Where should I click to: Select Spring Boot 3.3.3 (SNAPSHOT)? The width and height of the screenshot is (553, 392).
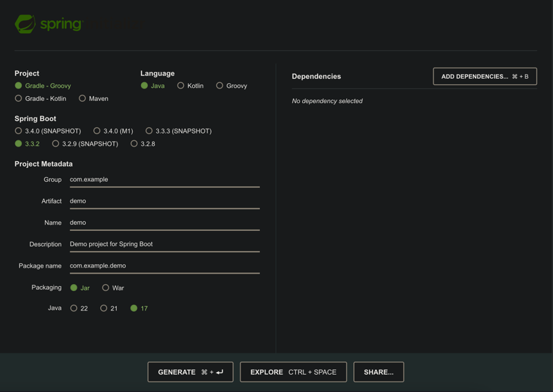coord(178,131)
